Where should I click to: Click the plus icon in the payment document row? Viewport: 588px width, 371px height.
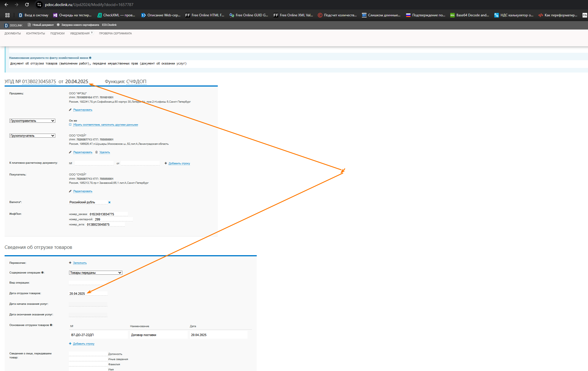tap(166, 163)
